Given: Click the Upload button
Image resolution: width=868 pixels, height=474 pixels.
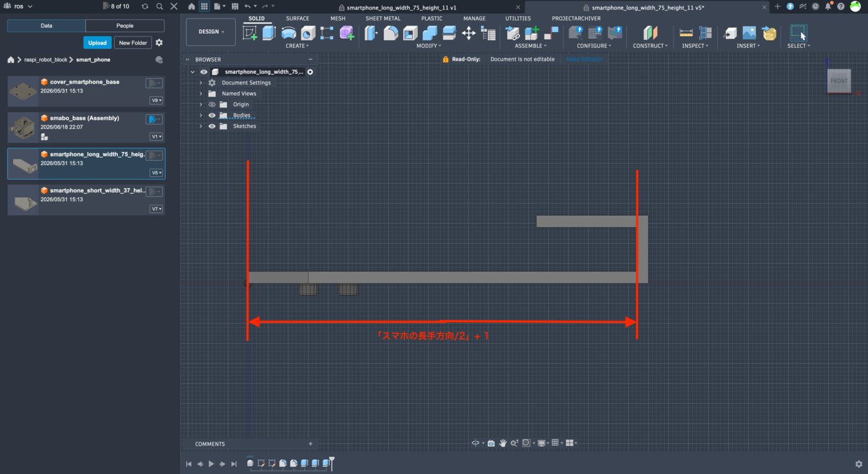Looking at the screenshot, I should click(97, 43).
